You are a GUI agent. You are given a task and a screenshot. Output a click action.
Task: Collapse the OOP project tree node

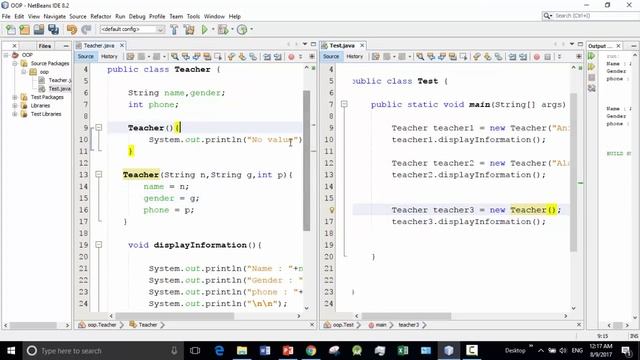click(6, 55)
